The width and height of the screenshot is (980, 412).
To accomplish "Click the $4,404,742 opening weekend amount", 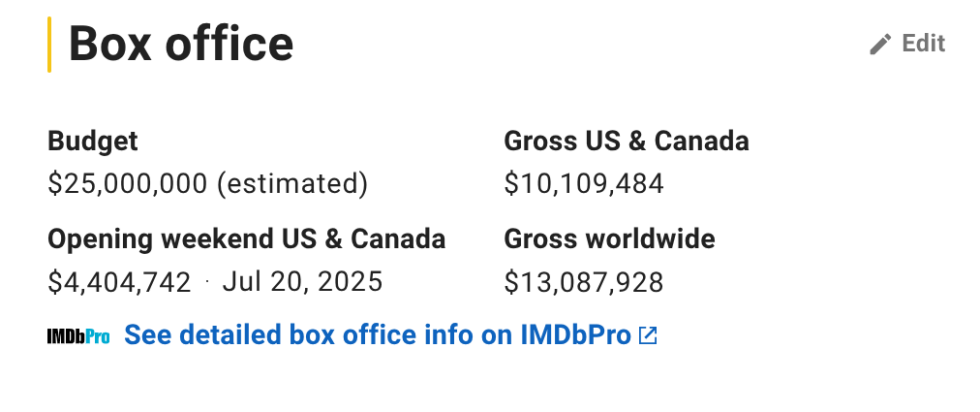I will (x=119, y=282).
